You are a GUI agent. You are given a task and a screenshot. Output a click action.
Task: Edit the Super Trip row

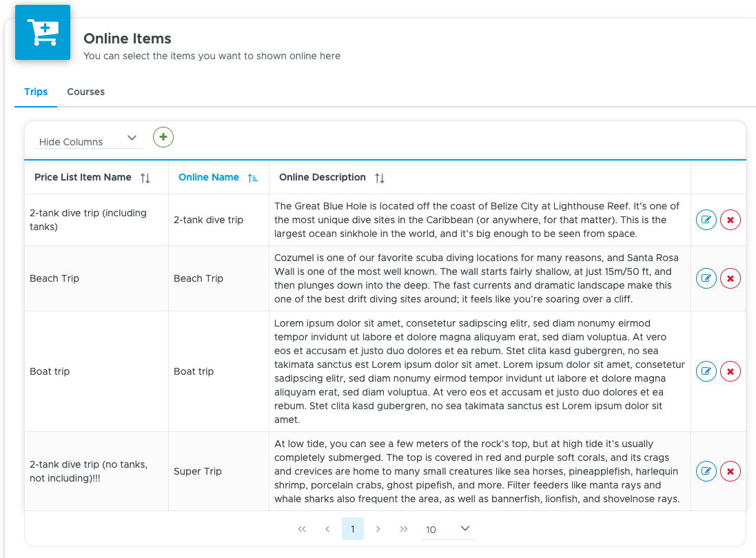(706, 471)
